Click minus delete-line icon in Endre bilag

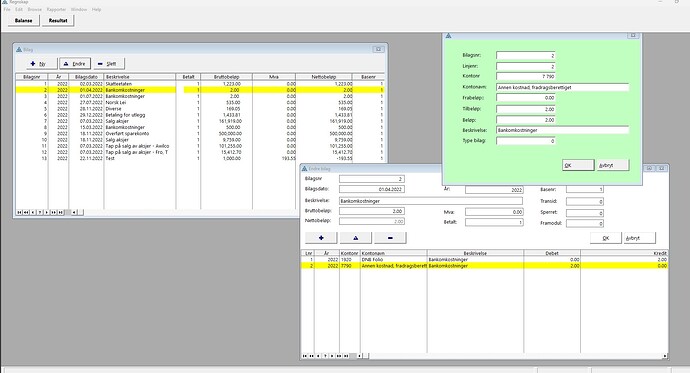390,238
